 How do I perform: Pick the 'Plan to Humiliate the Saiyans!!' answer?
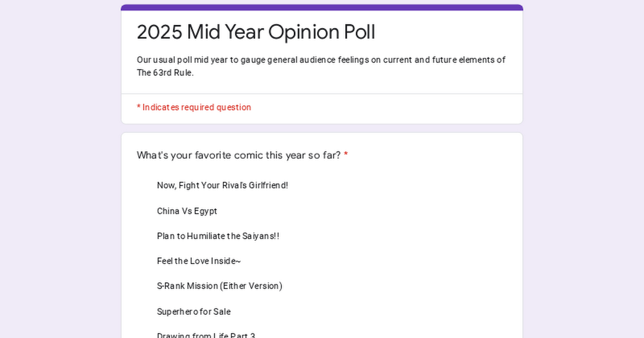click(x=218, y=236)
